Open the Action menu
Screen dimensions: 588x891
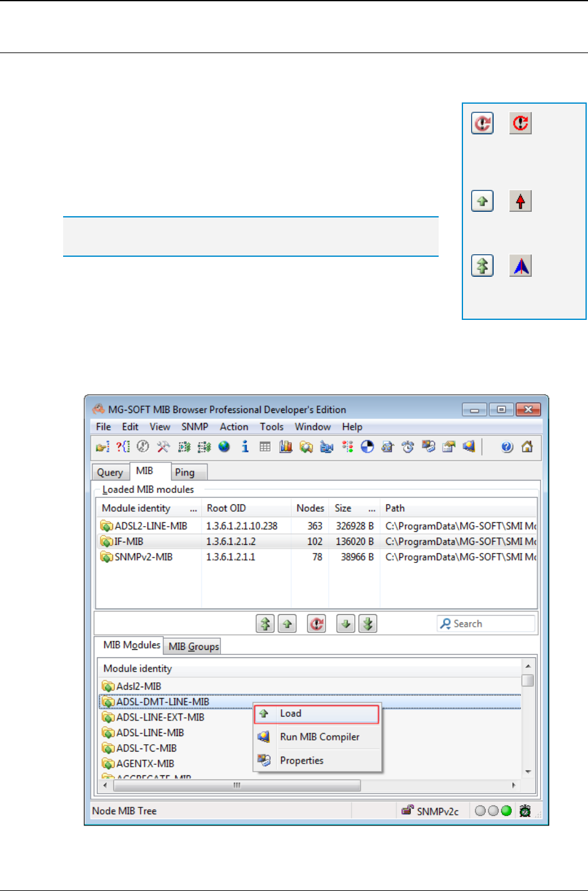point(234,427)
